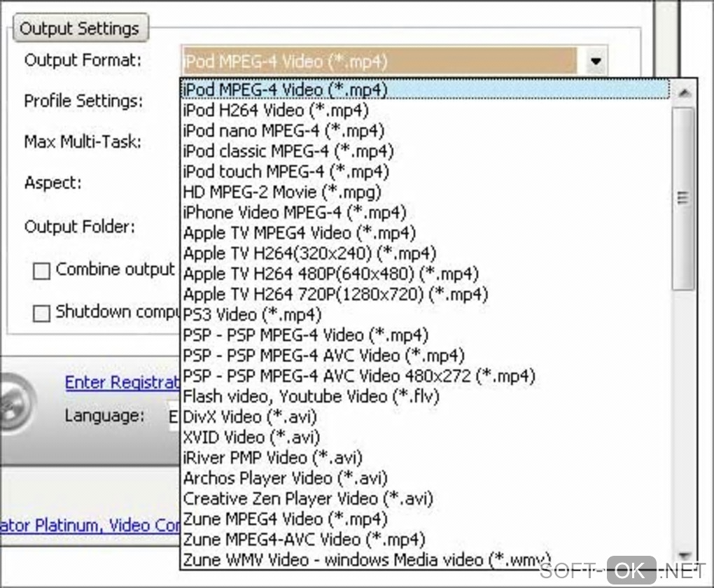This screenshot has width=714, height=588.
Task: Choose DivX Video (*.avi)
Action: pyautogui.click(x=426, y=416)
